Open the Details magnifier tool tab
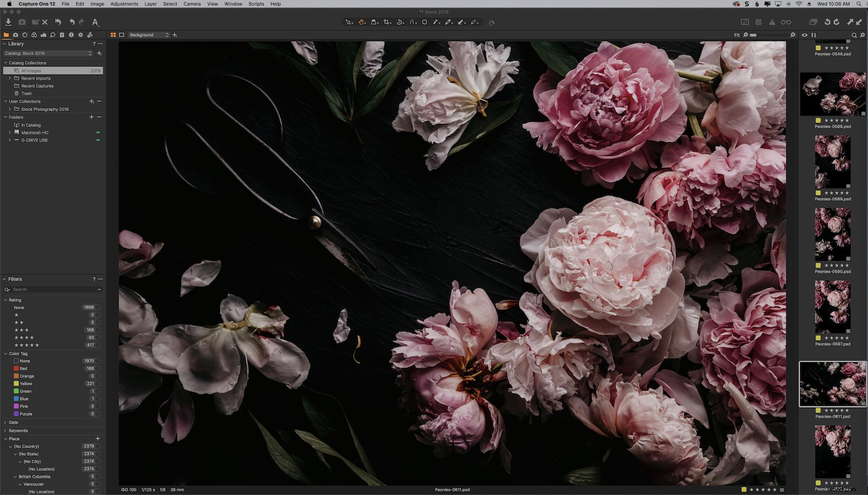868x495 pixels. [53, 35]
